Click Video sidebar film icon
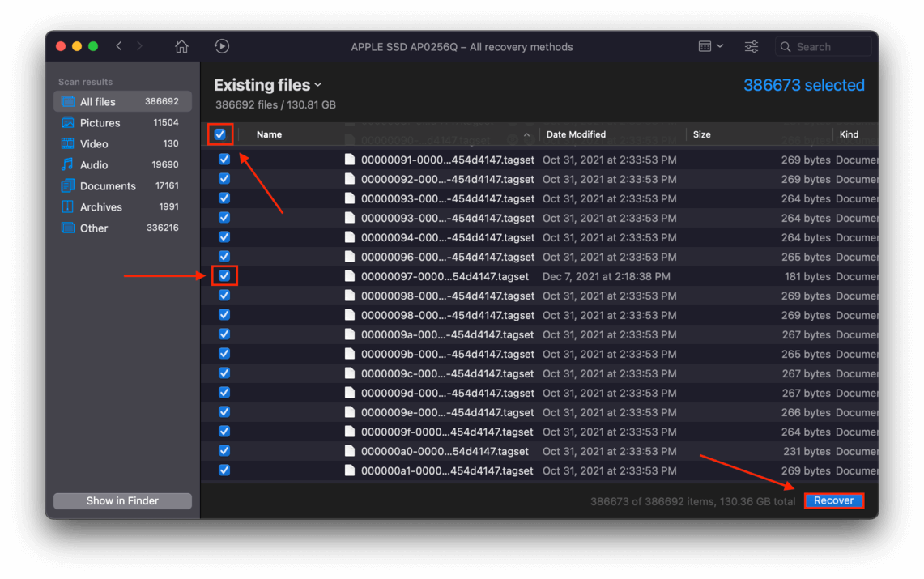The image size is (924, 579). tap(68, 143)
